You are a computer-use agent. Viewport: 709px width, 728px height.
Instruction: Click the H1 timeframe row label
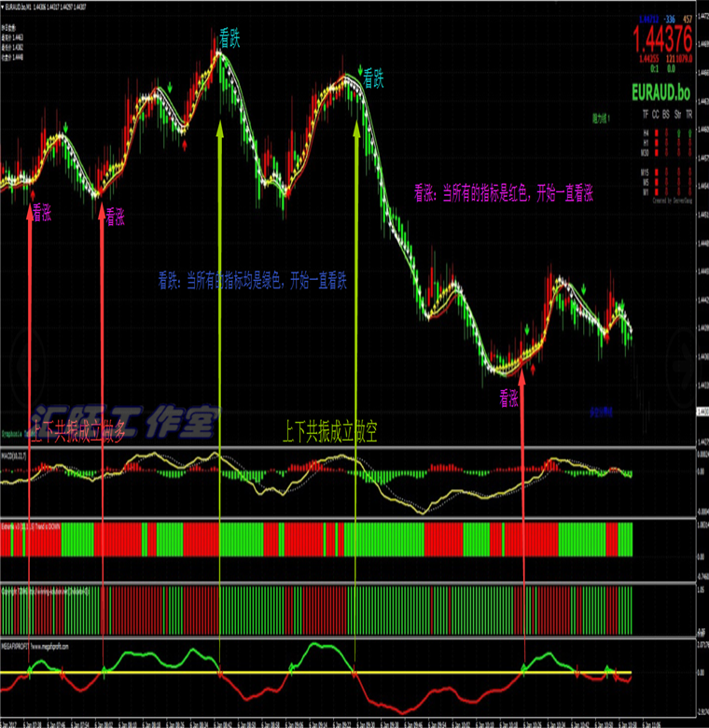pos(646,143)
